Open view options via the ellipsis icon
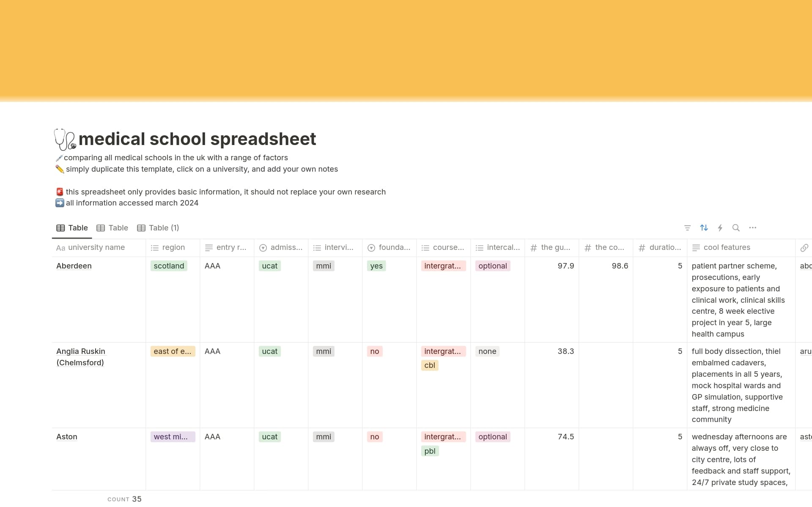The image size is (812, 507). (753, 227)
